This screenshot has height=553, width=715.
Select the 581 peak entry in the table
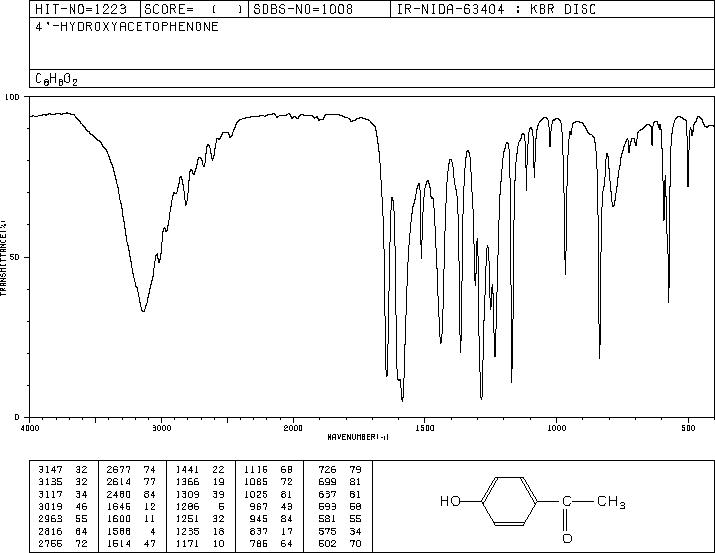click(340, 519)
